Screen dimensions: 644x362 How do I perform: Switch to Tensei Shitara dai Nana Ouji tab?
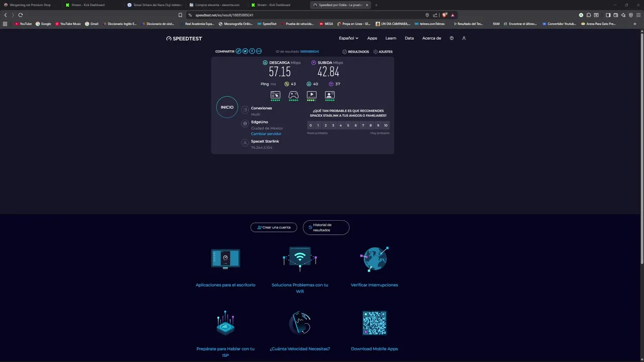click(155, 5)
